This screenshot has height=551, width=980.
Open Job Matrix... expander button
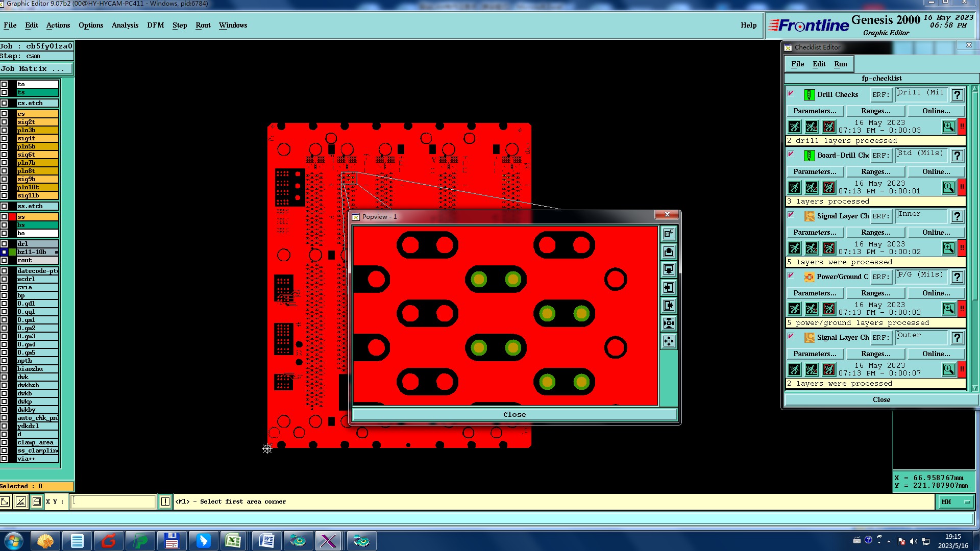(x=37, y=69)
